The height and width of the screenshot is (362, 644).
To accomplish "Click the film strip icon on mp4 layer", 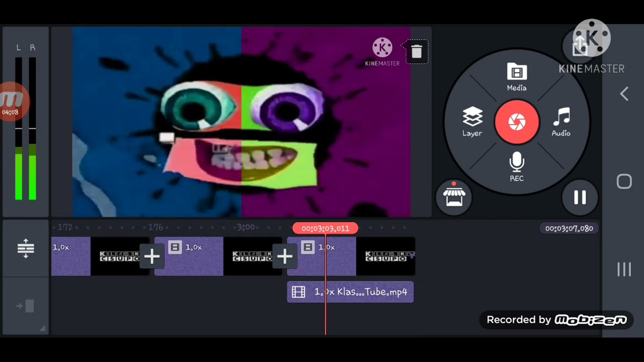I will (x=299, y=292).
